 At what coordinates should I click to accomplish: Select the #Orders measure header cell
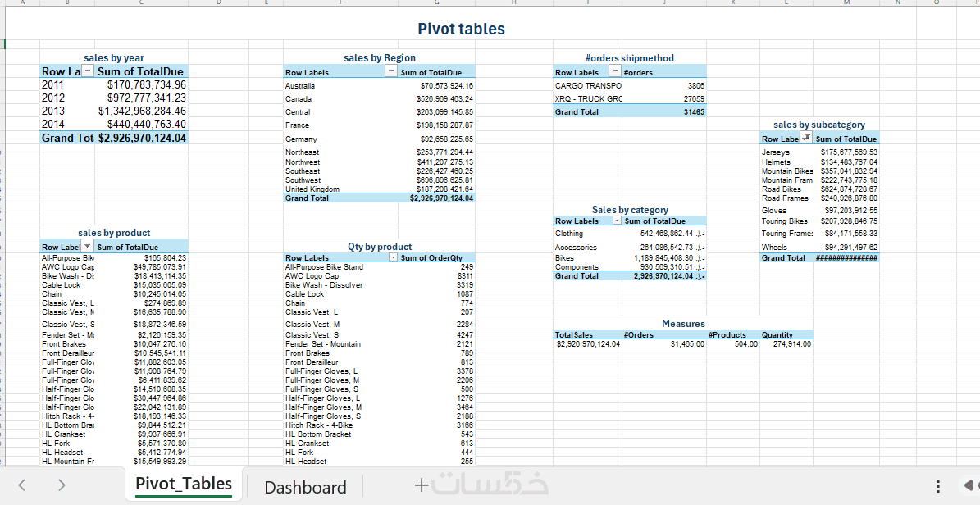tap(664, 335)
